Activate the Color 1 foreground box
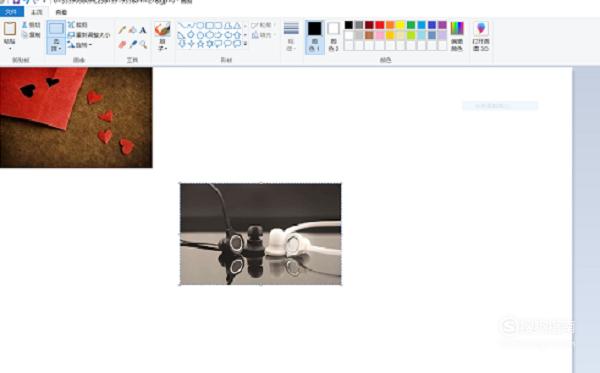Image resolution: width=600 pixels, height=373 pixels. point(315,37)
